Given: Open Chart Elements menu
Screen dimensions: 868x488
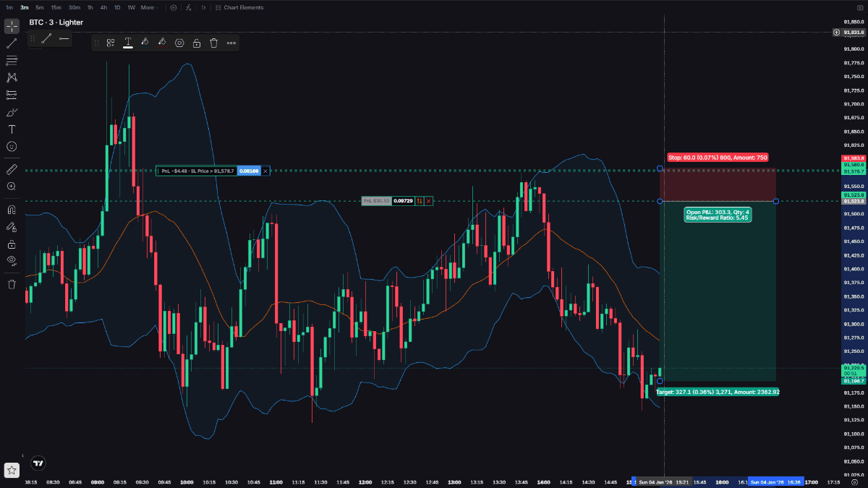Looking at the screenshot, I should tap(242, 7).
